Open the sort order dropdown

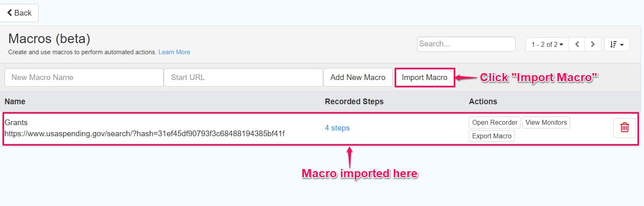pyautogui.click(x=617, y=44)
